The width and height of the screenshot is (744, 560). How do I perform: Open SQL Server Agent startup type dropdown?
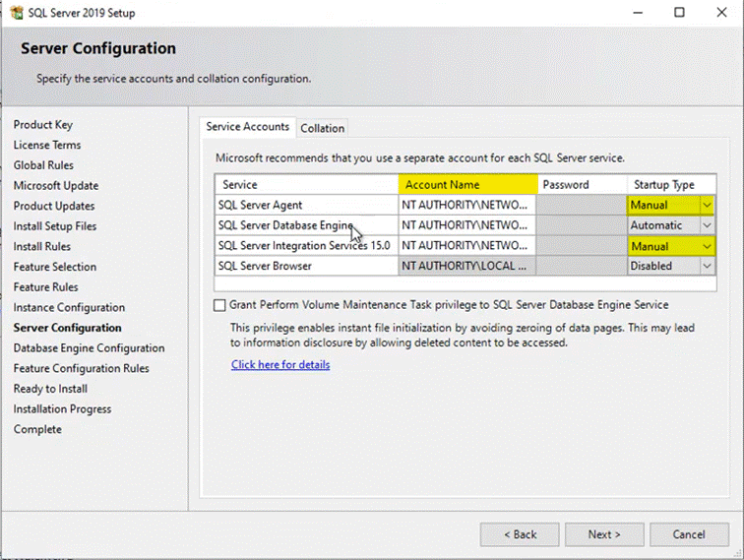click(707, 205)
